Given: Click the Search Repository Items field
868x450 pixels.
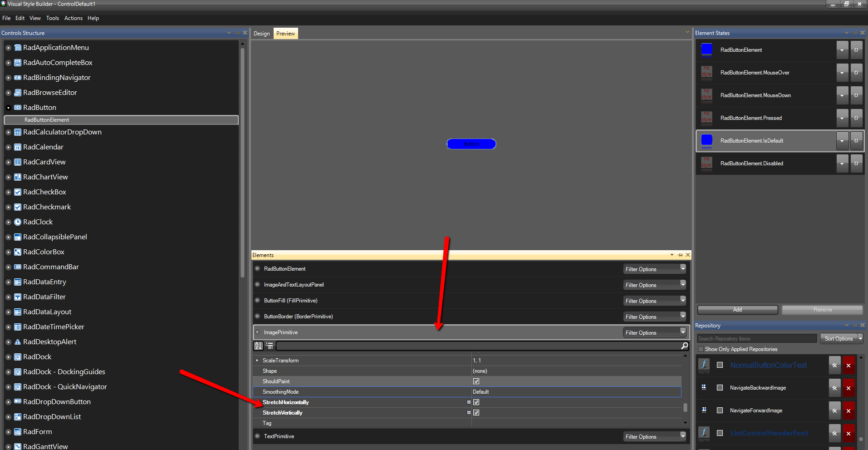Looking at the screenshot, I should [x=757, y=339].
